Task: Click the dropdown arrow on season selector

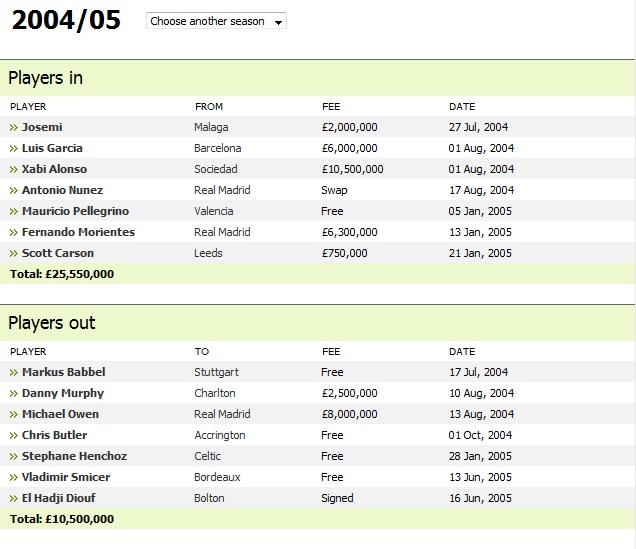Action: (x=278, y=22)
